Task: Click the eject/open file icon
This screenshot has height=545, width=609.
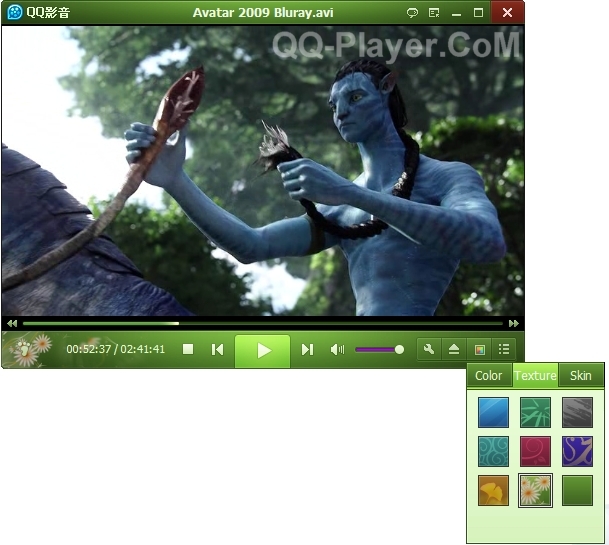Action: coord(454,349)
